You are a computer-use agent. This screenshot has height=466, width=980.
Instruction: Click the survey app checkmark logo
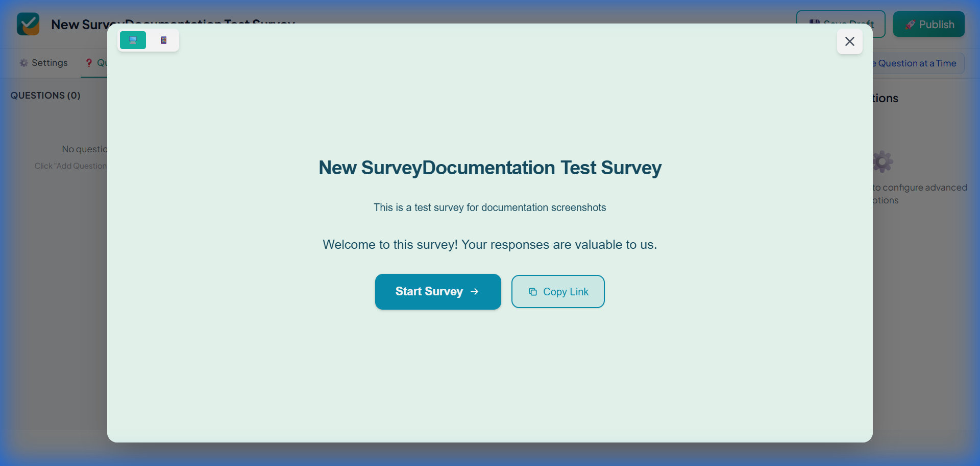click(x=28, y=24)
